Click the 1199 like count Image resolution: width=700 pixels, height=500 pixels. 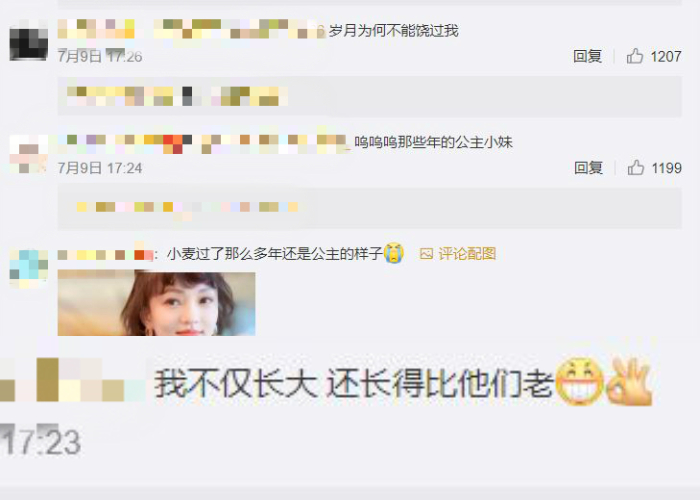667,168
